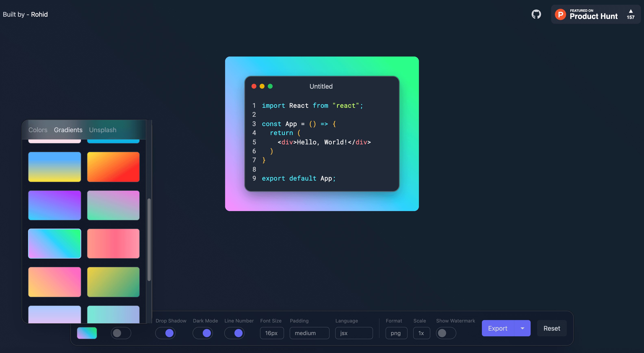
Task: Click code line 'const App = () => {'
Action: click(x=299, y=124)
